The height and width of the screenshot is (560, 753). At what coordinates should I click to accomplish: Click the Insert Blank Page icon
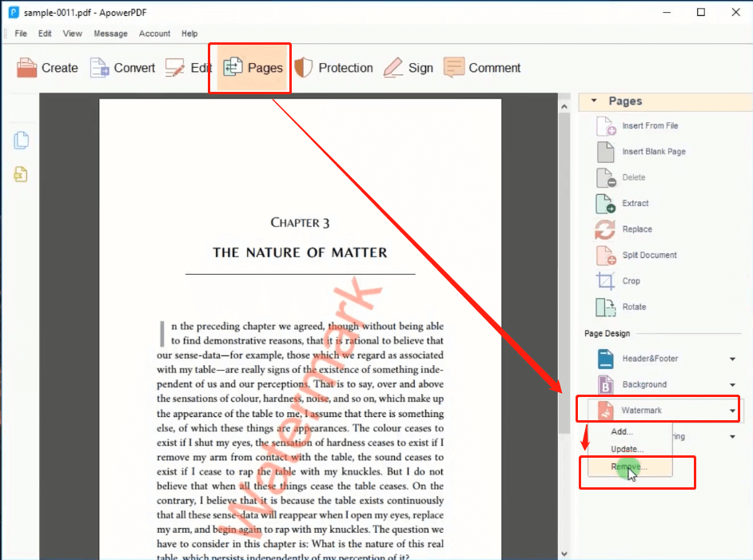tap(606, 152)
